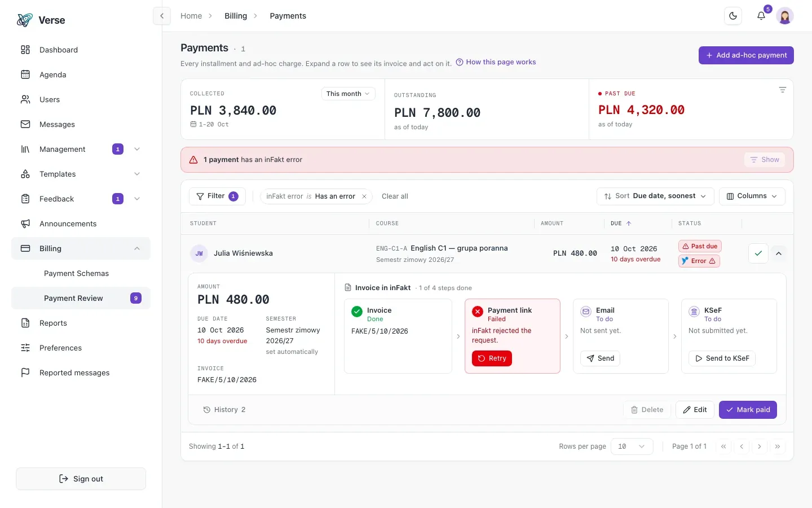Click the Delete payment button
This screenshot has height=508, width=812.
pyautogui.click(x=647, y=410)
